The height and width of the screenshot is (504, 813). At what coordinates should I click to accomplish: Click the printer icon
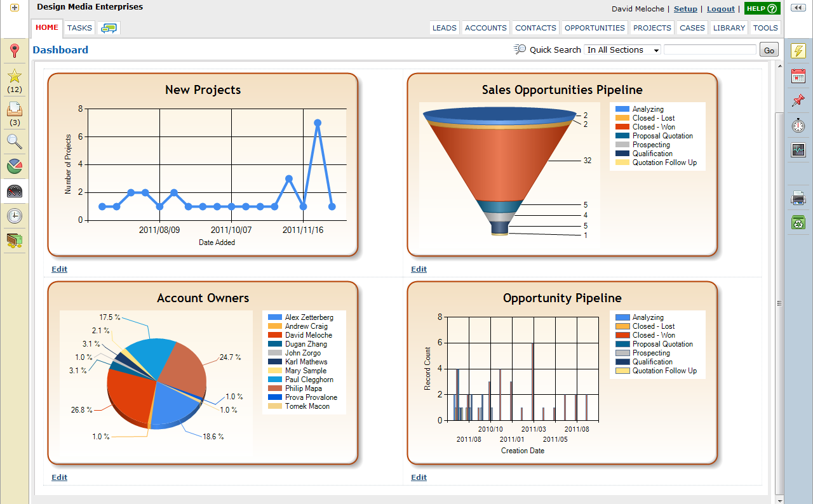[798, 198]
